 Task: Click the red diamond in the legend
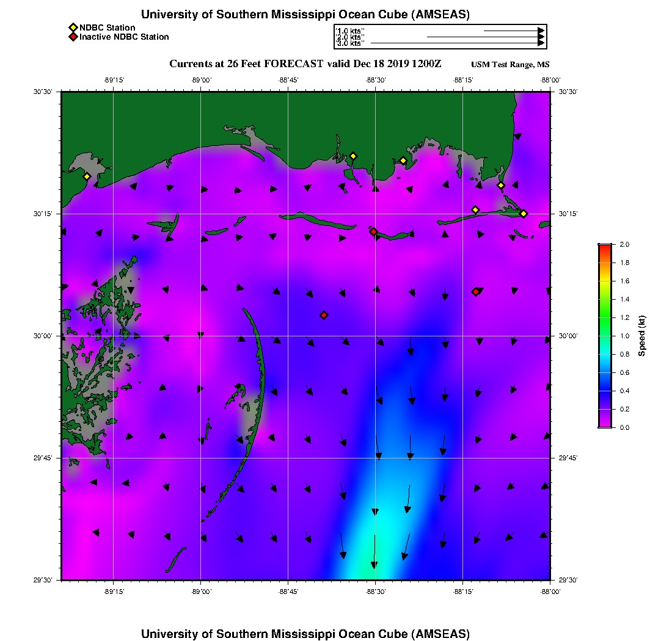click(73, 37)
